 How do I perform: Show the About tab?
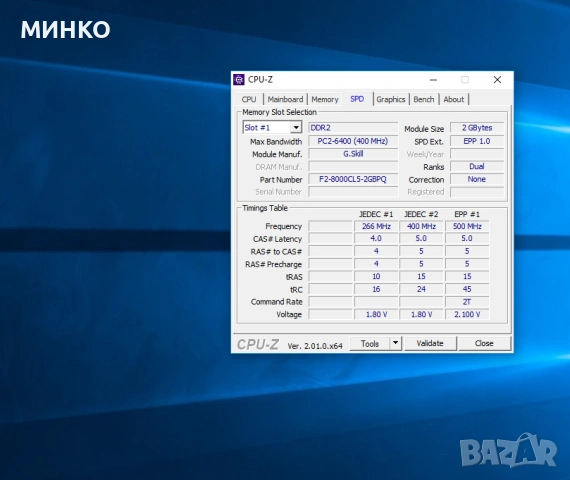(x=454, y=99)
